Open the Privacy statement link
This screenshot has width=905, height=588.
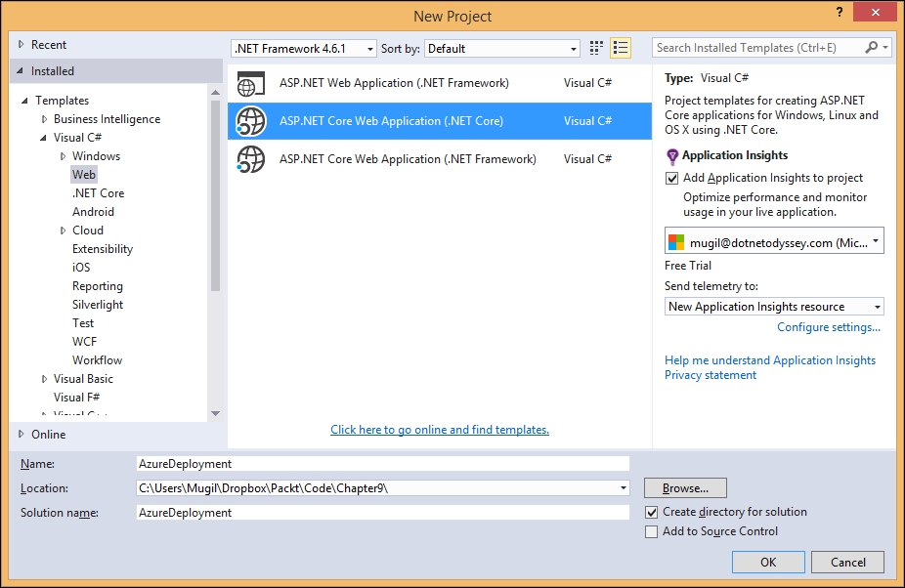tap(710, 375)
